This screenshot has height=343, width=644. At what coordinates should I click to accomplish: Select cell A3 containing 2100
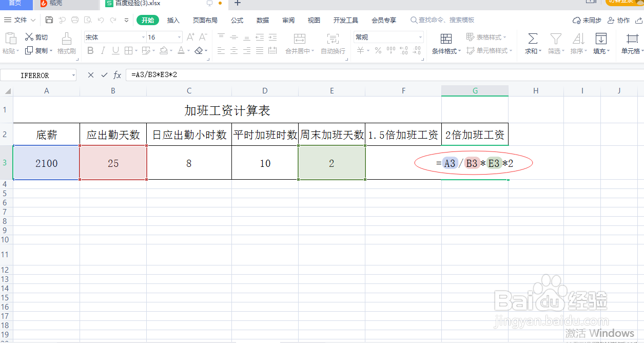(x=46, y=163)
